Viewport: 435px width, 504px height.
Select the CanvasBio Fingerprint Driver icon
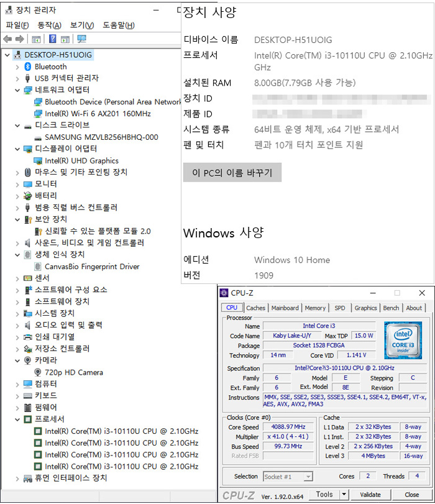pos(38,267)
